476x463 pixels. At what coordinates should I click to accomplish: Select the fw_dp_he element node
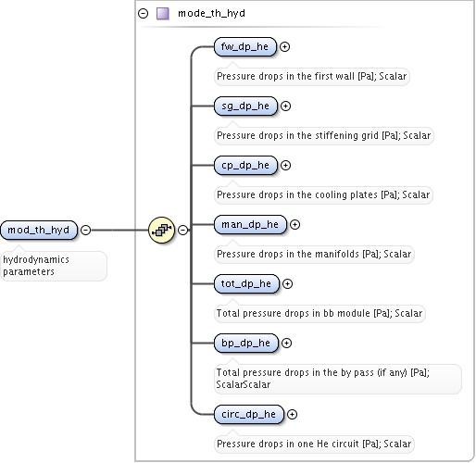tap(245, 47)
